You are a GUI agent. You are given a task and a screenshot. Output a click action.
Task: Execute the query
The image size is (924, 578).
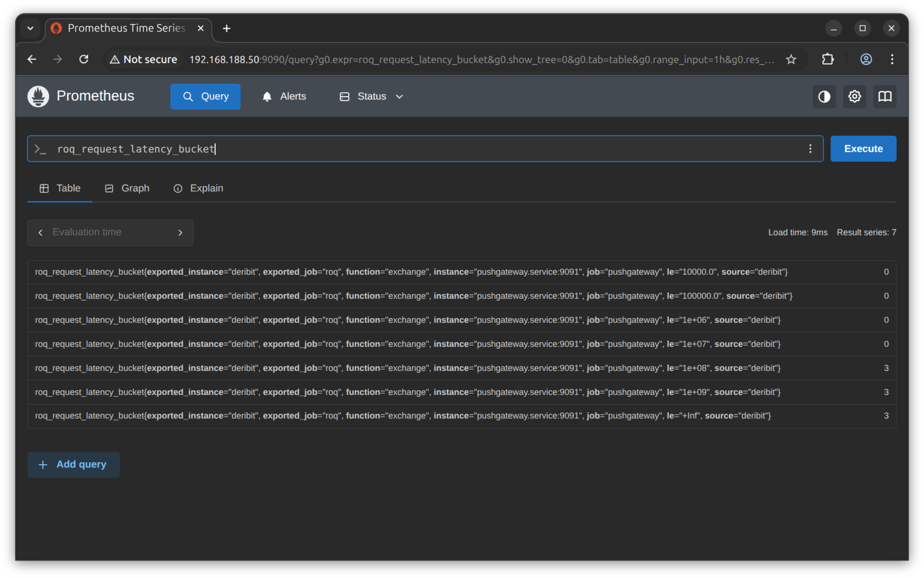click(x=863, y=149)
